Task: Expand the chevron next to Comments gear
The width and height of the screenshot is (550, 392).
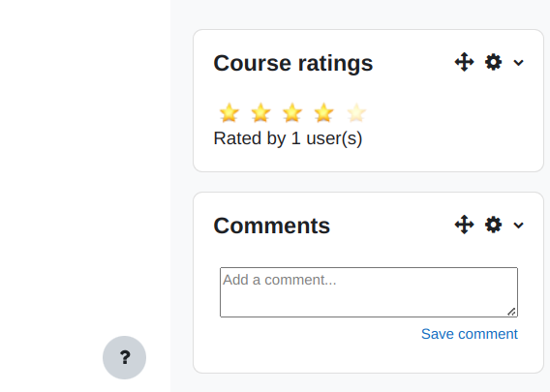Action: click(518, 226)
